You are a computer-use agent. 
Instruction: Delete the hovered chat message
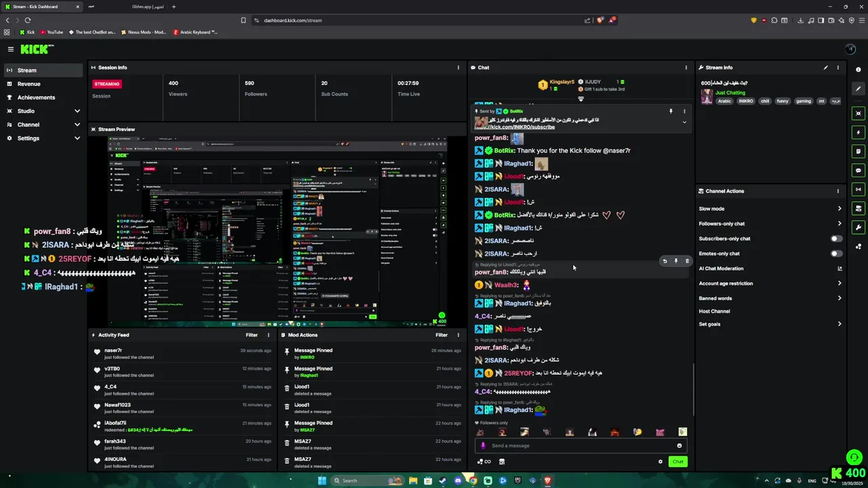click(686, 261)
